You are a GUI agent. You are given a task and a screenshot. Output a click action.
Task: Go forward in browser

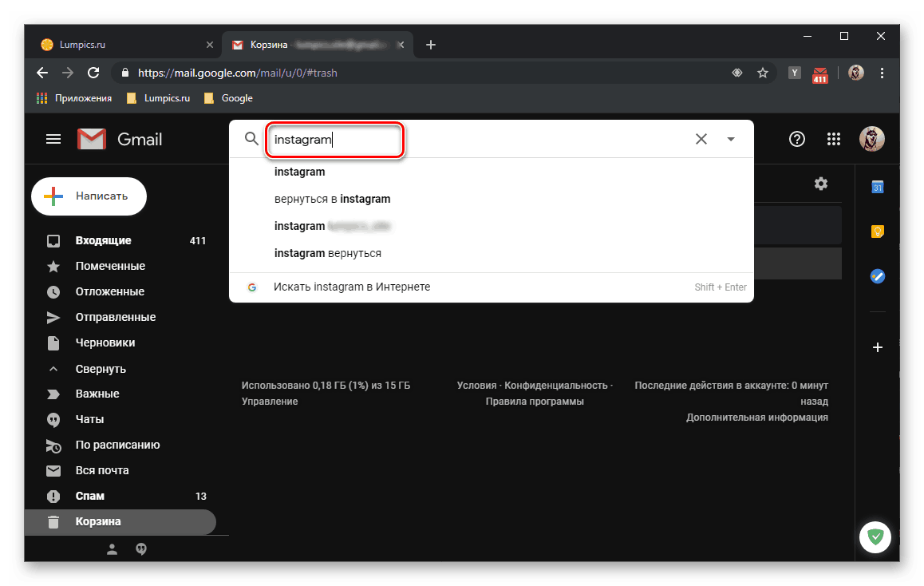68,73
